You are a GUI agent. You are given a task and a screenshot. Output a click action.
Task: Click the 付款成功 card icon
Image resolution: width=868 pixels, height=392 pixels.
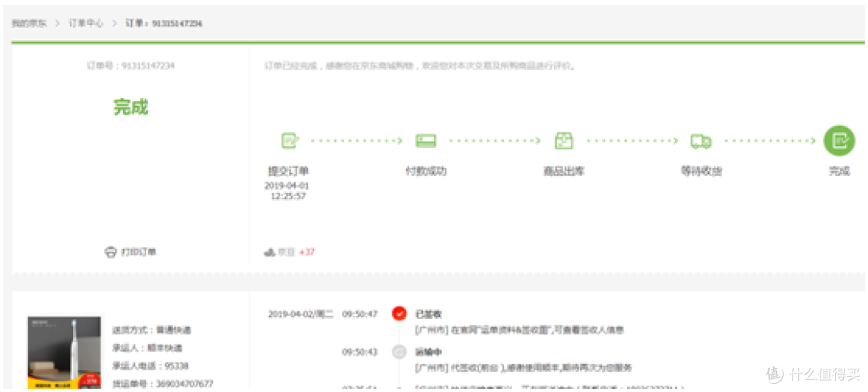426,141
